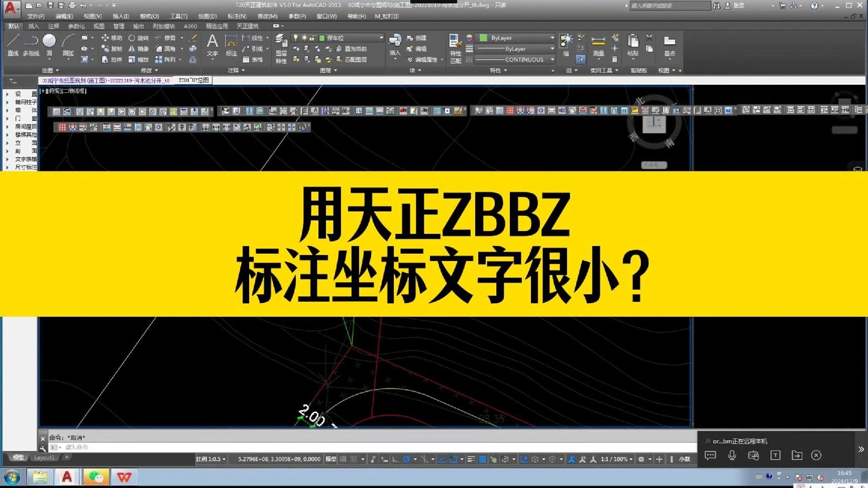Open the ByLayer color dropdown
This screenshot has height=488, width=868.
tap(552, 38)
